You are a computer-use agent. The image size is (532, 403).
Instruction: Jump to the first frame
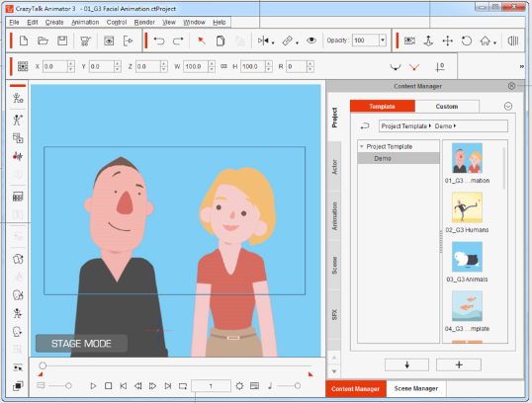[x=124, y=386]
